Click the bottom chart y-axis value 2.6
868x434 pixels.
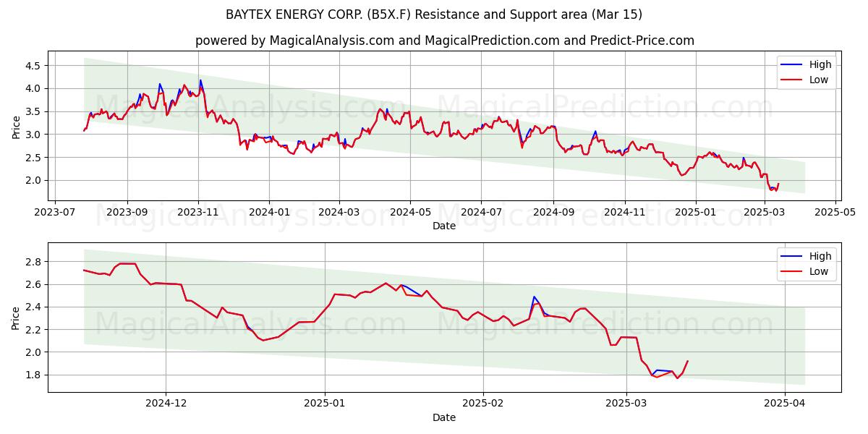tap(35, 284)
